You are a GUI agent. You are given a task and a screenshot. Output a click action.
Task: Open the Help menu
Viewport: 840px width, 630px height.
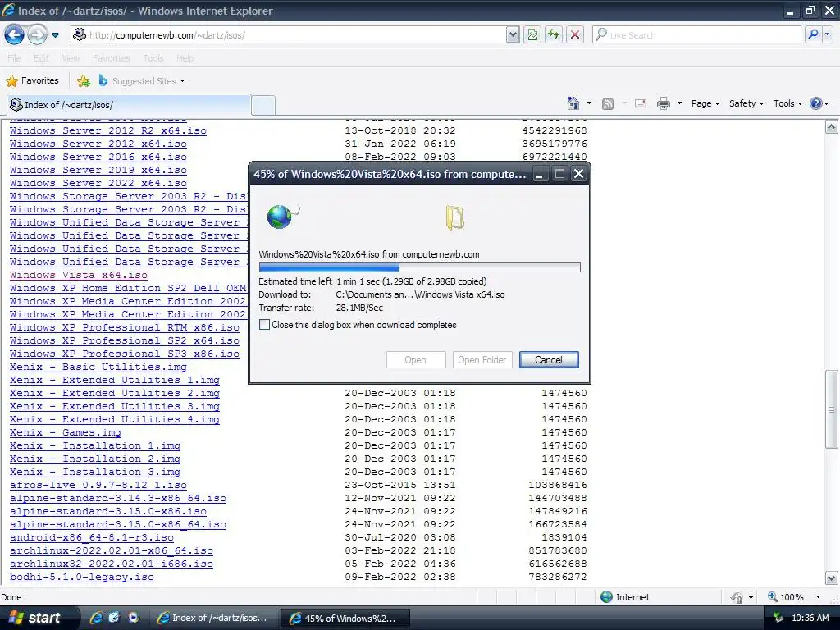click(x=185, y=58)
